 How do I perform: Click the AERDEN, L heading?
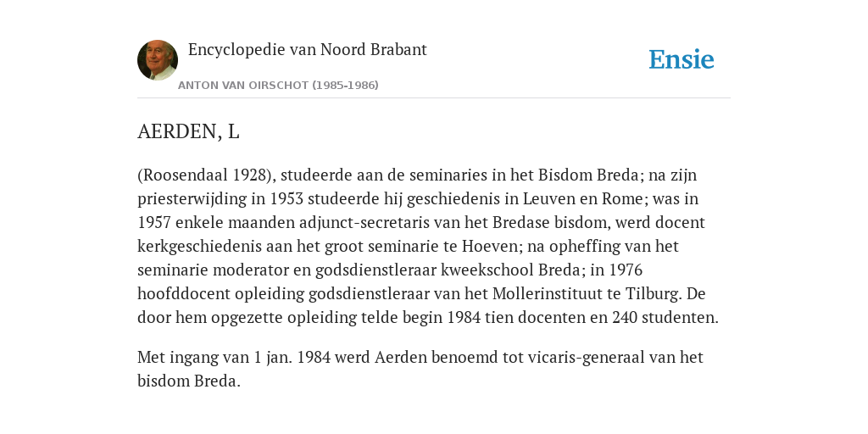[188, 131]
